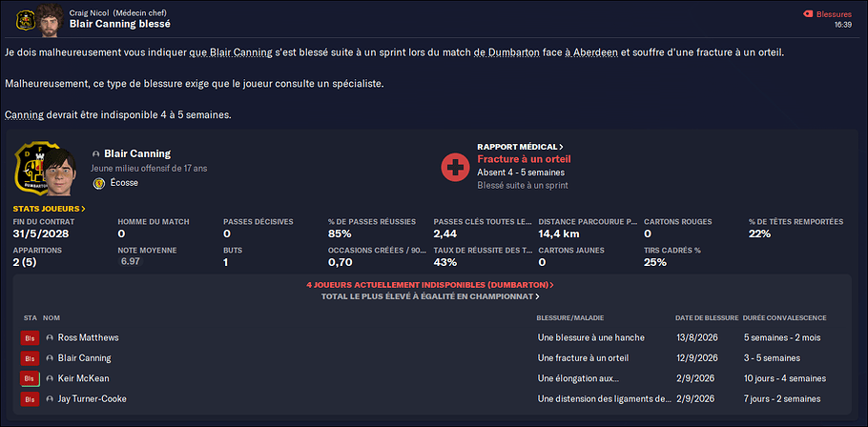868x427 pixels.
Task: Sort by Durée convalescence column header
Action: tap(784, 318)
